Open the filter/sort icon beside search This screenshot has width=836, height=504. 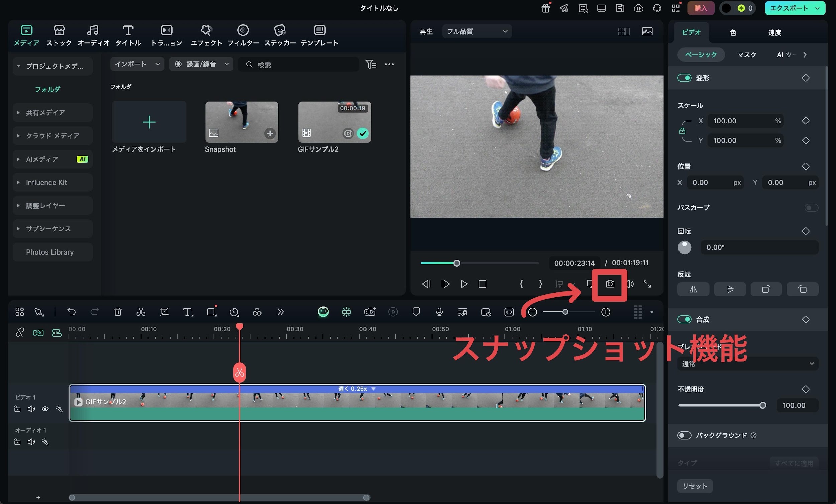pyautogui.click(x=371, y=64)
